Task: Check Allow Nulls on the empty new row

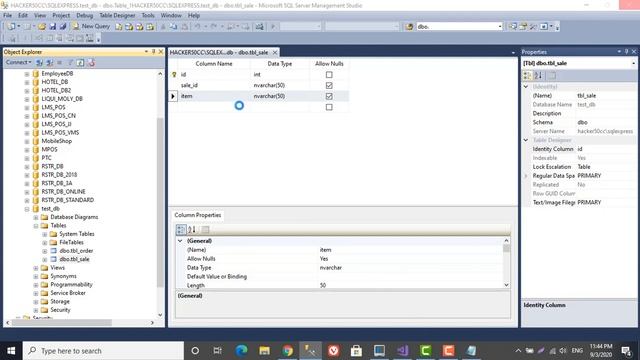Action: click(329, 107)
